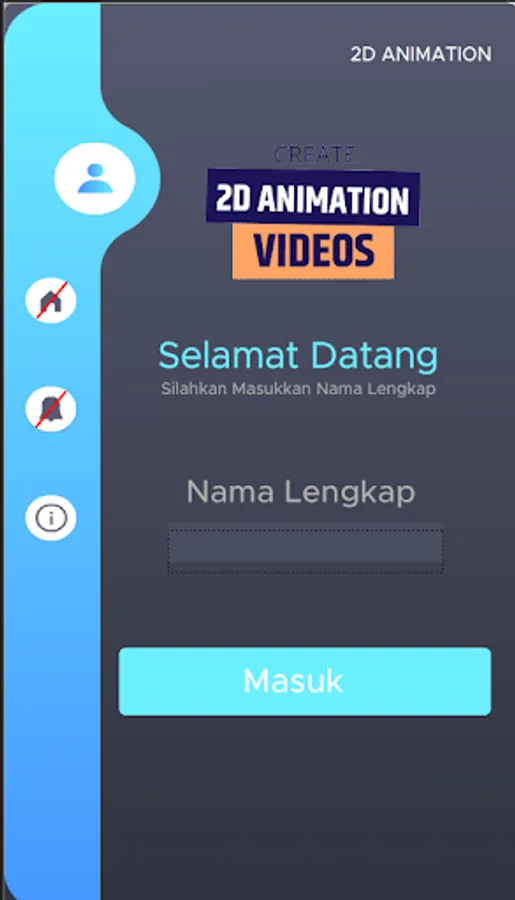515x900 pixels.
Task: Click the red slash over the bell icon
Action: (x=52, y=409)
